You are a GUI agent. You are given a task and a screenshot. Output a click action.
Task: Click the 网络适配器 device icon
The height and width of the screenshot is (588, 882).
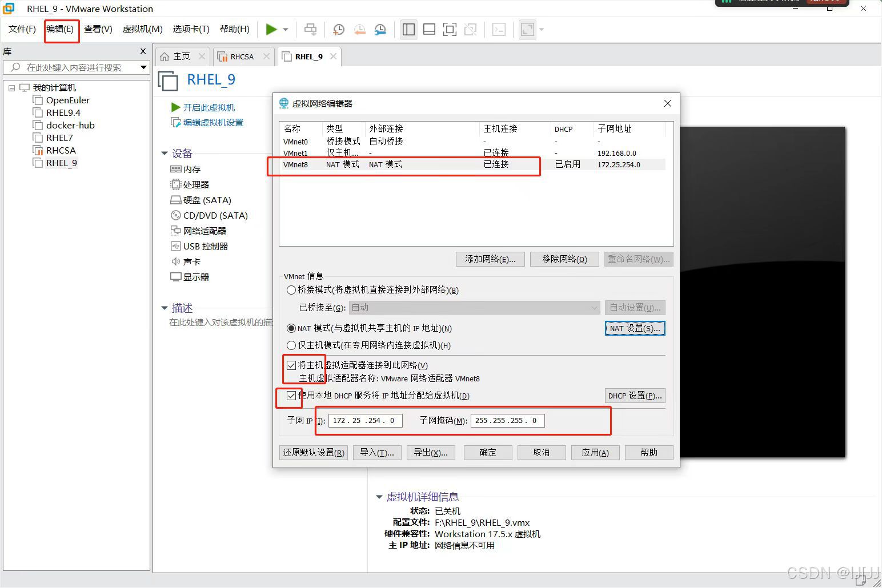[175, 231]
